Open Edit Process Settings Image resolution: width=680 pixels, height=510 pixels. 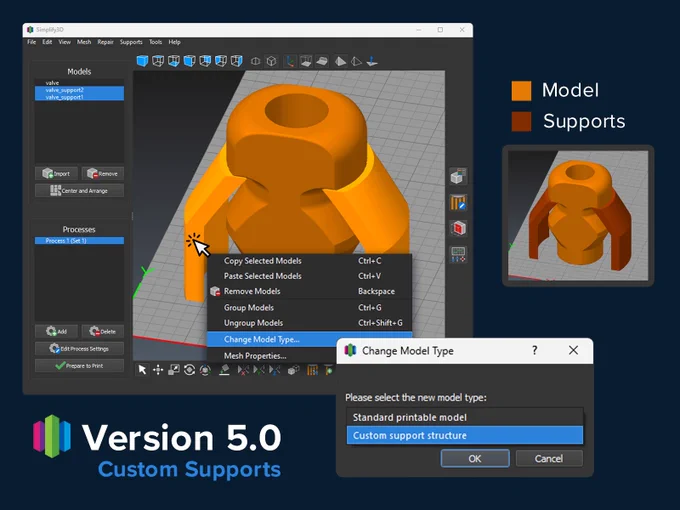79,348
